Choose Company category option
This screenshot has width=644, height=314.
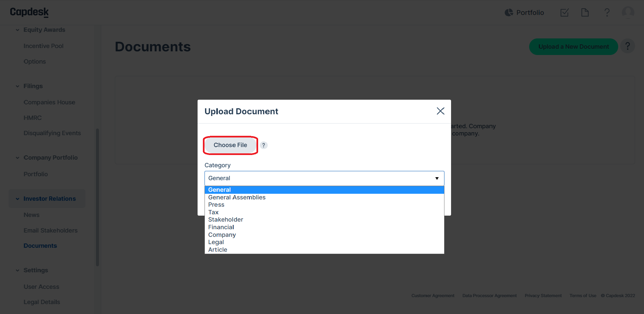[x=324, y=235]
